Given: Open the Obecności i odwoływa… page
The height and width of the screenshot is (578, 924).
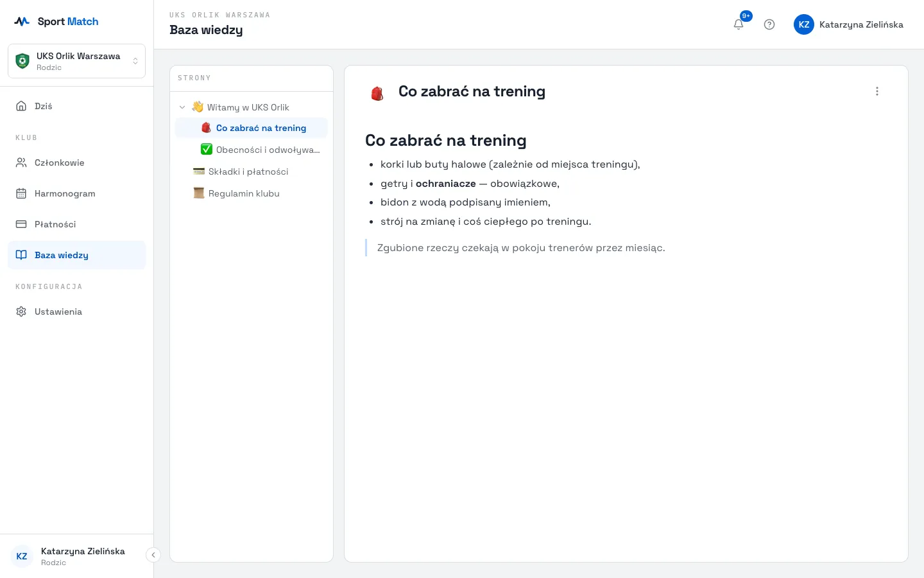Looking at the screenshot, I should [252, 150].
